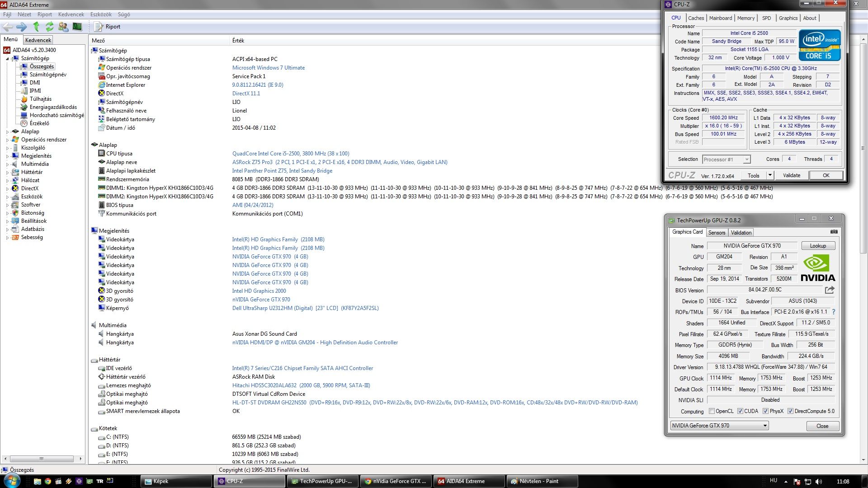Click the bus interface question mark
The image size is (868, 488).
pyautogui.click(x=834, y=312)
